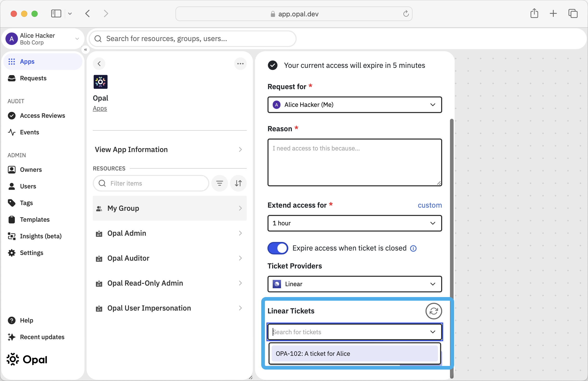Toggle Expire access when ticket is closed

tap(278, 248)
